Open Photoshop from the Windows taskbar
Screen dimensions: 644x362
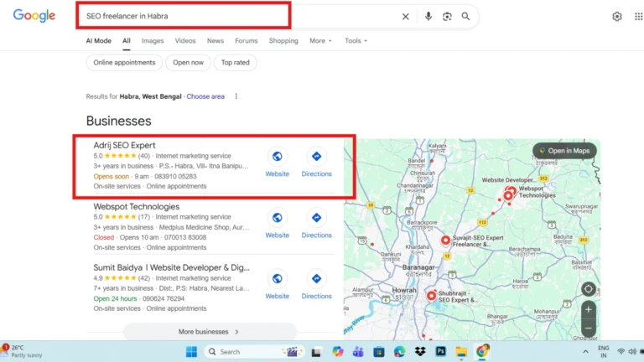click(440, 352)
